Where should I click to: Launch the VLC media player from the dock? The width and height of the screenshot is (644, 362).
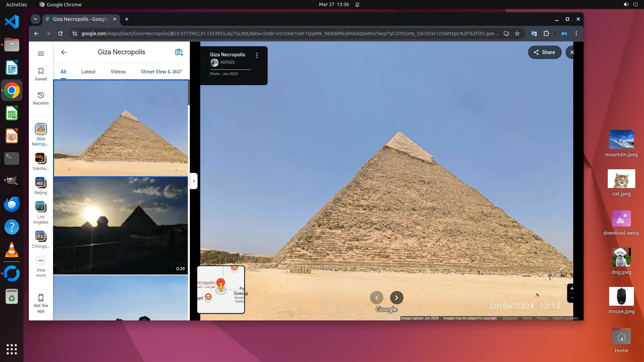coord(12,250)
